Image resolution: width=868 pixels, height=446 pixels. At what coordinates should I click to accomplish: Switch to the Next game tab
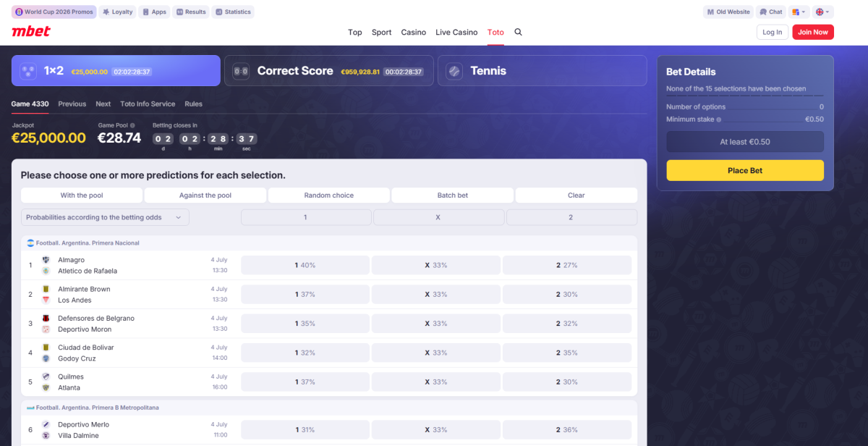point(103,104)
